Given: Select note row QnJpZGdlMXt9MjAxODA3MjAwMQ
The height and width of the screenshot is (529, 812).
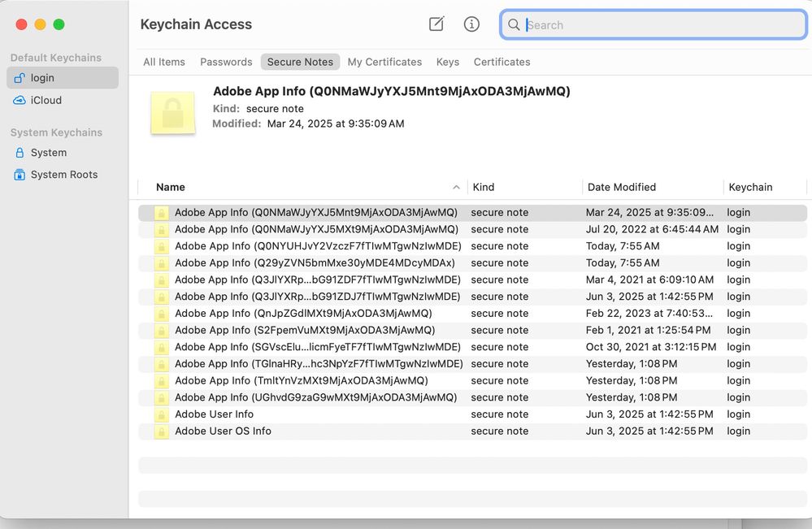Looking at the screenshot, I should [472, 314].
